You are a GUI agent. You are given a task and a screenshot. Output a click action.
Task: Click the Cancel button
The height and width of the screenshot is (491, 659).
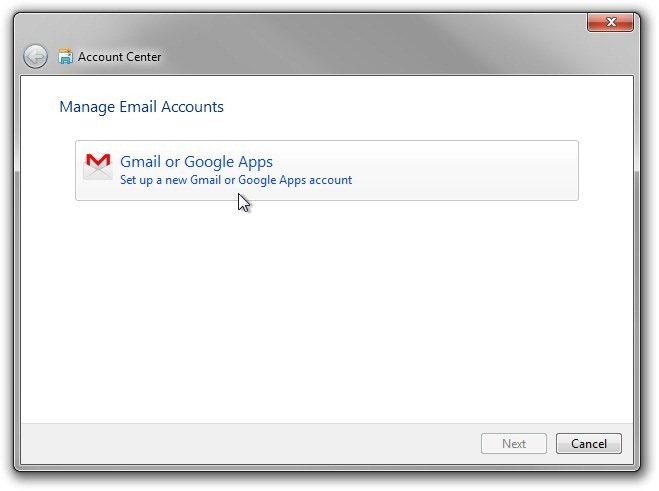pyautogui.click(x=588, y=443)
